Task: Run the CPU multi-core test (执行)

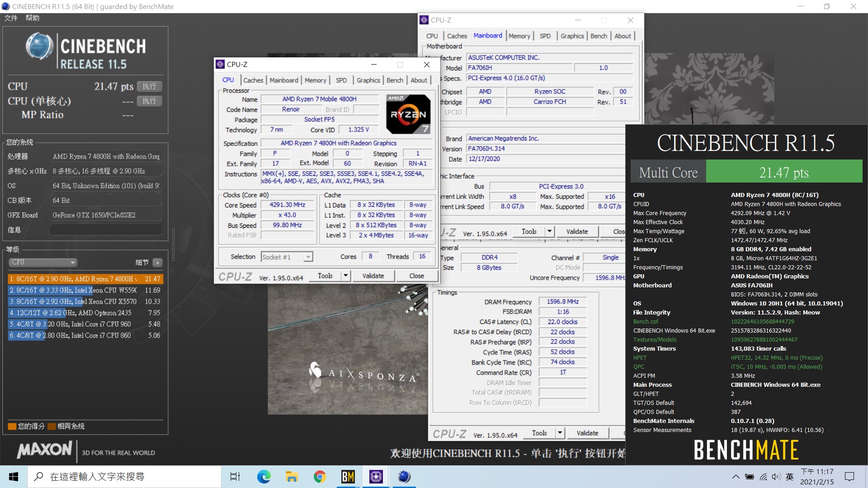Action: pos(149,86)
